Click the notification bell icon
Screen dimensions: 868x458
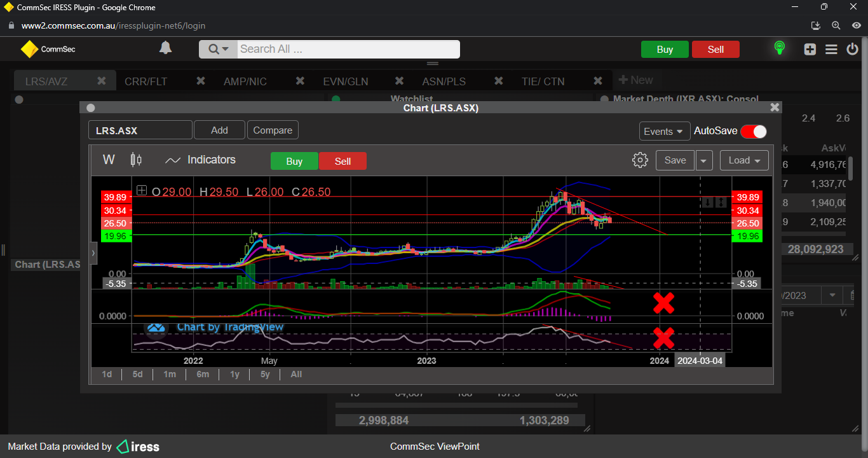tap(165, 48)
